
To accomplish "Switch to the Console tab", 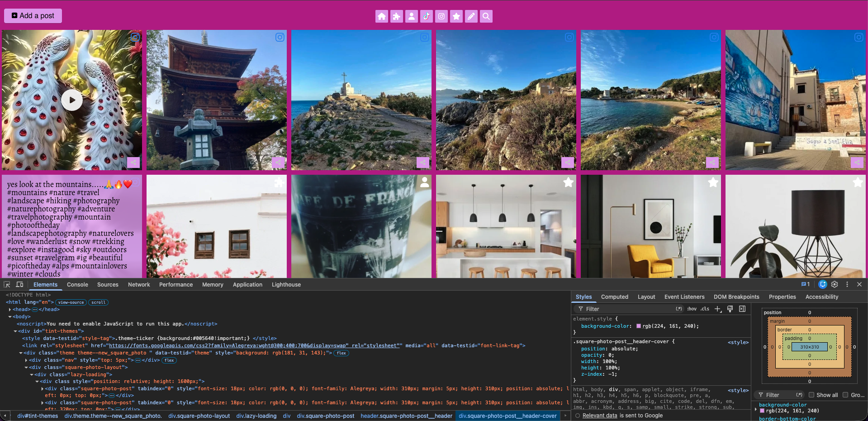I will click(x=77, y=285).
